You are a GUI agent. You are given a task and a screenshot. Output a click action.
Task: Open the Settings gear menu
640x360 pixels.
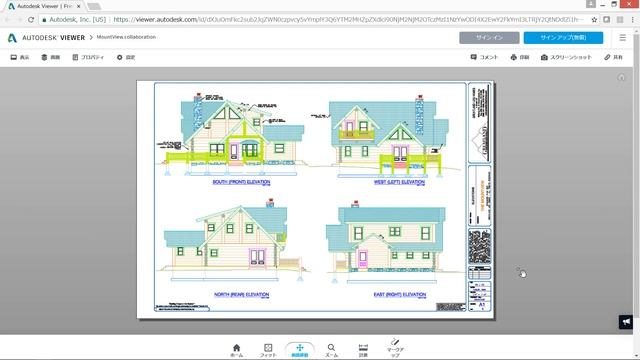pos(126,57)
